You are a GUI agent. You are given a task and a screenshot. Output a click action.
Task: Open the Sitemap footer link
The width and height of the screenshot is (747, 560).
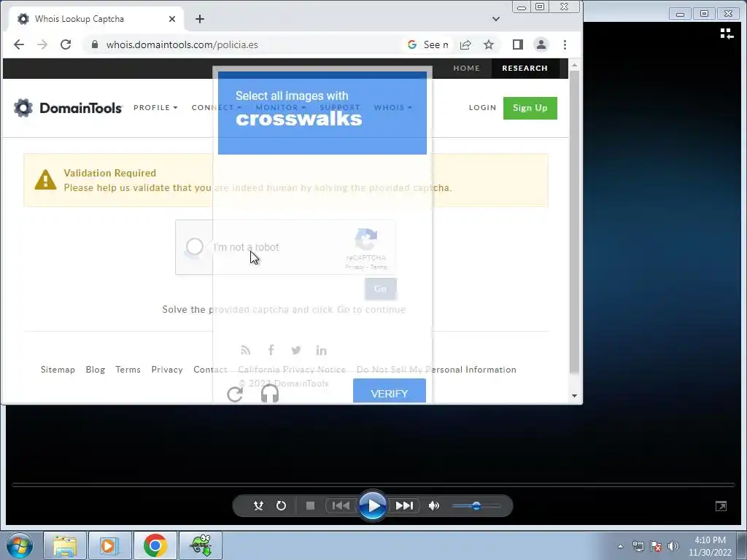[58, 370]
